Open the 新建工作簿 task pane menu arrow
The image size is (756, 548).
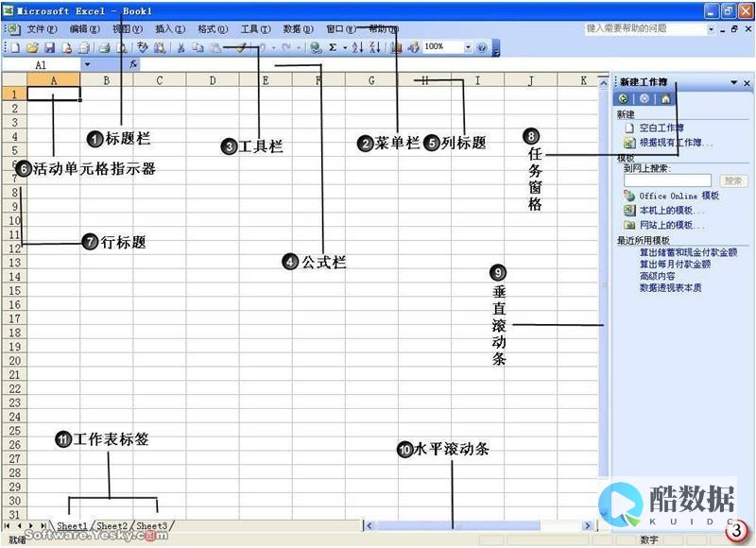coord(734,83)
